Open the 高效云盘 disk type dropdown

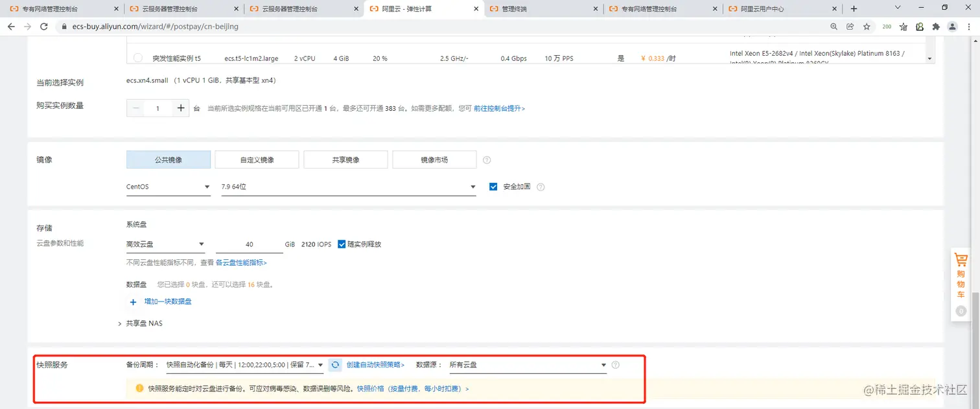click(165, 244)
